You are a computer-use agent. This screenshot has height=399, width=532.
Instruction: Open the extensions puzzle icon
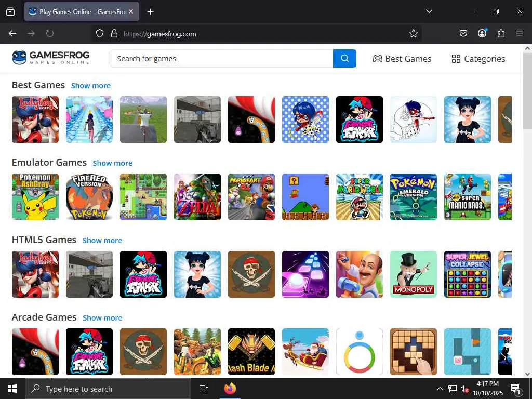coord(501,33)
